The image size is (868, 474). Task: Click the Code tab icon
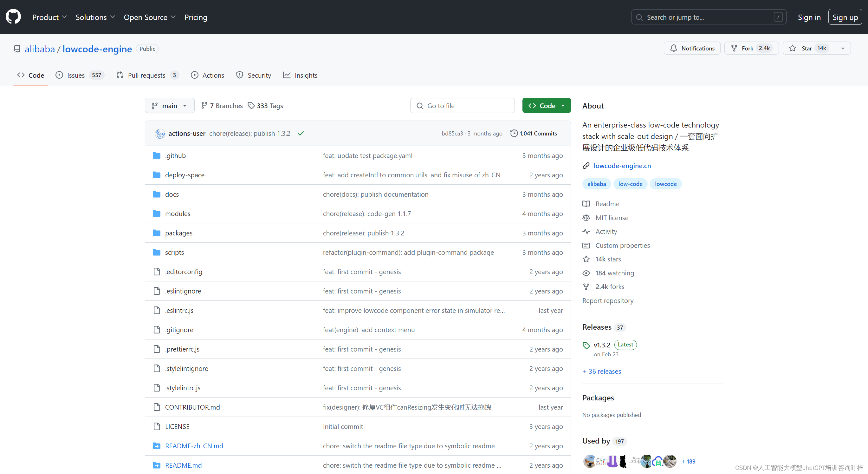tap(21, 75)
